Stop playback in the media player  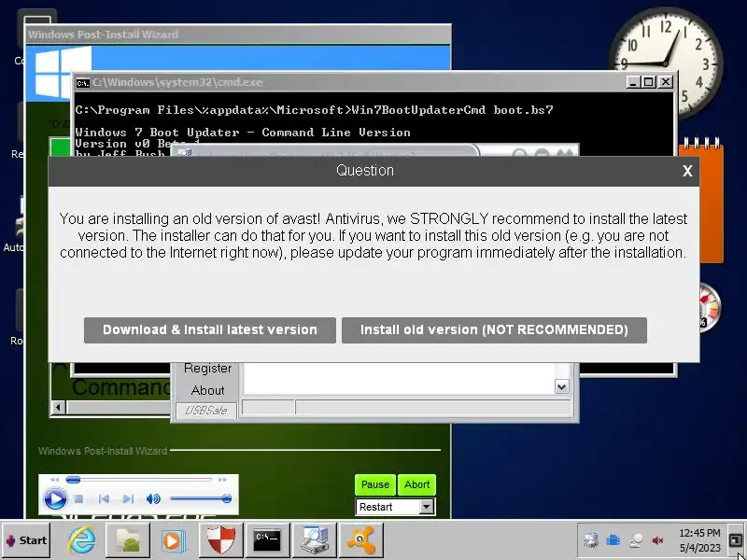(x=79, y=499)
